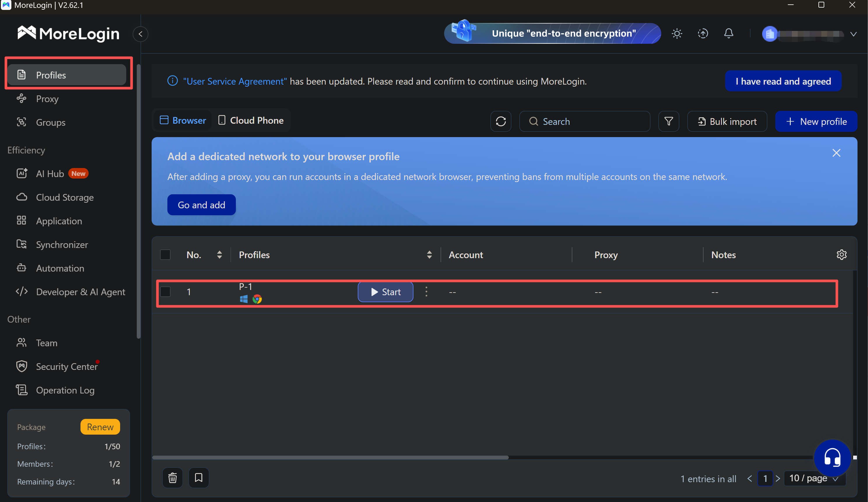Click the Account column header
The image size is (868, 502).
466,255
